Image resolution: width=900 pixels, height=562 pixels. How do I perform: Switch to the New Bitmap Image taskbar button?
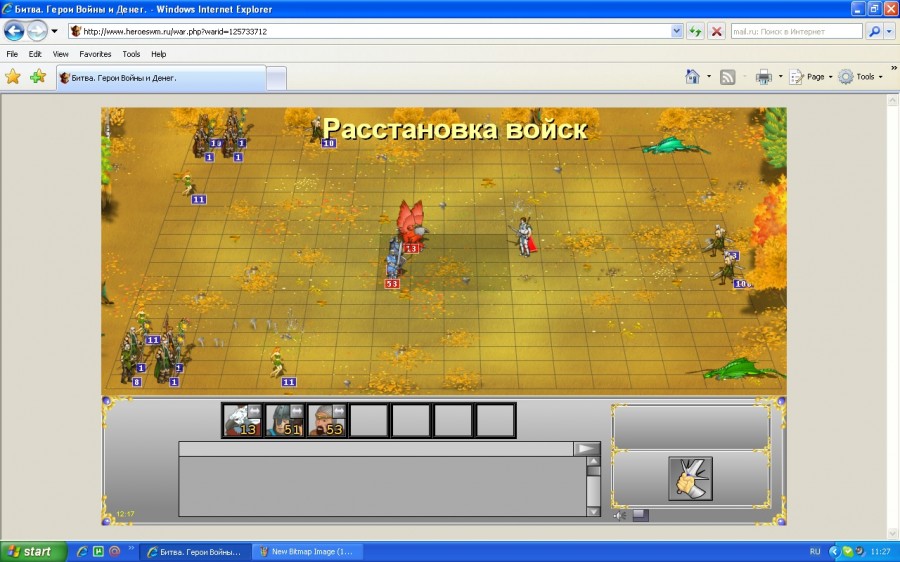coord(307,552)
